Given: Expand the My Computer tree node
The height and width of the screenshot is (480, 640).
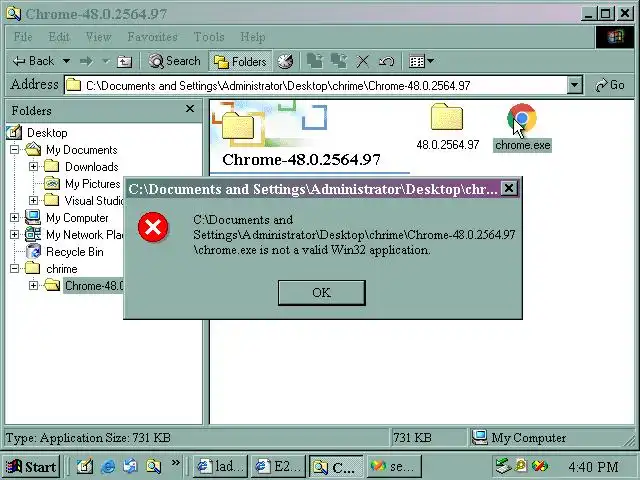Looking at the screenshot, I should click(14, 218).
